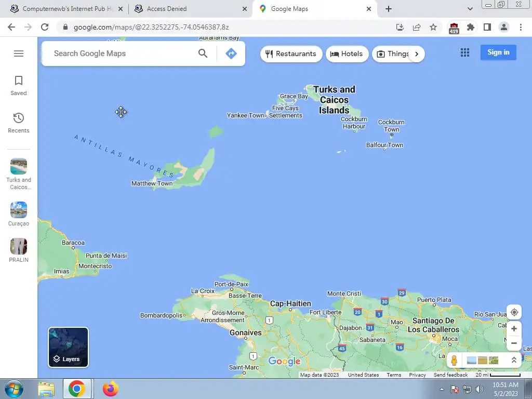
Task: Open a new browser tab
Action: pyautogui.click(x=389, y=9)
